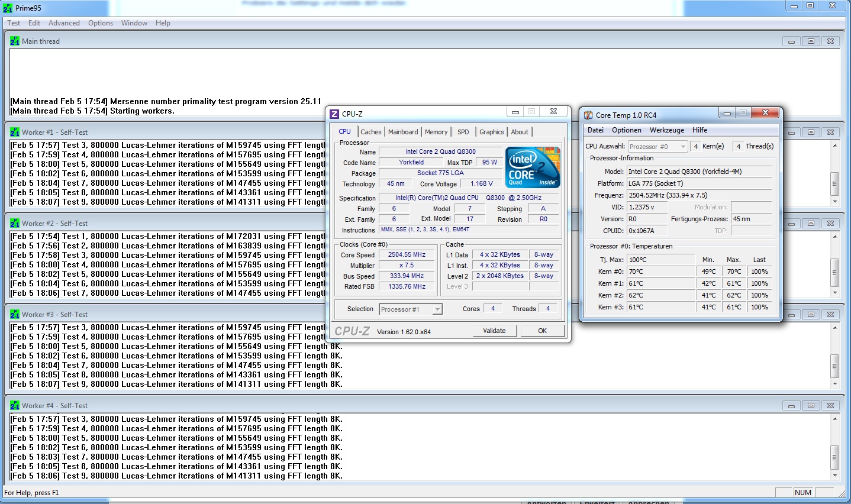
Task: Close the Worker #4 Self-Test window
Action: click(830, 406)
